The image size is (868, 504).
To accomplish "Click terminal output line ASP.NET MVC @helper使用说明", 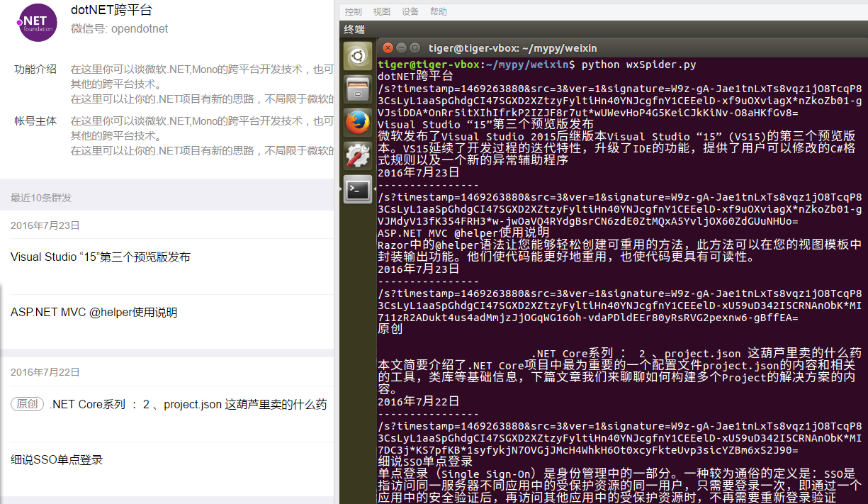I will (463, 232).
